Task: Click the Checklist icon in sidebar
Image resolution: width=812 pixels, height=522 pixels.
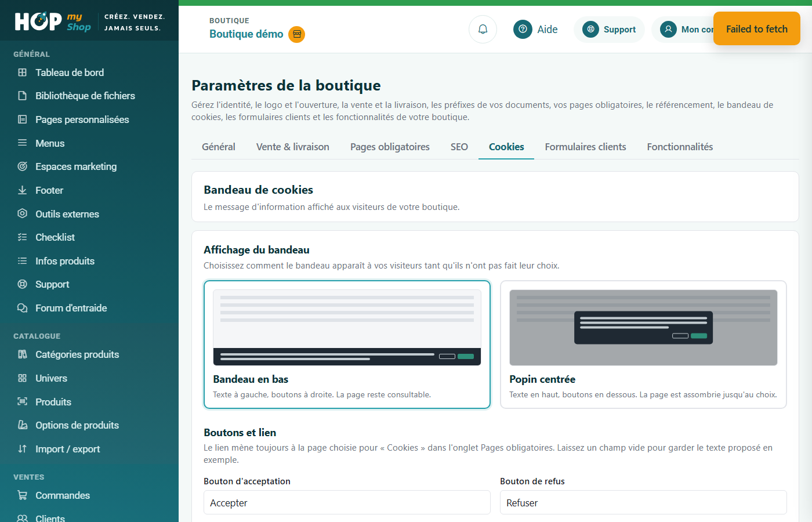Action: (22, 237)
